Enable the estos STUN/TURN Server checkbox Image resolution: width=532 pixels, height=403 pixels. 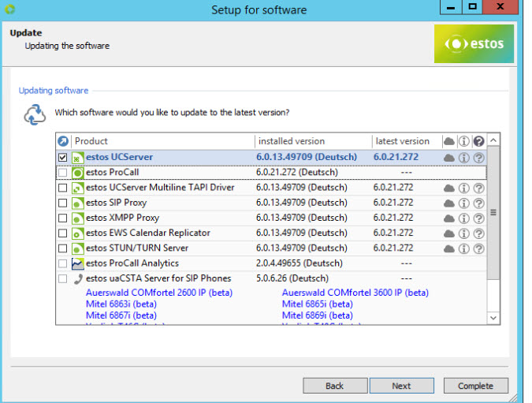click(63, 248)
